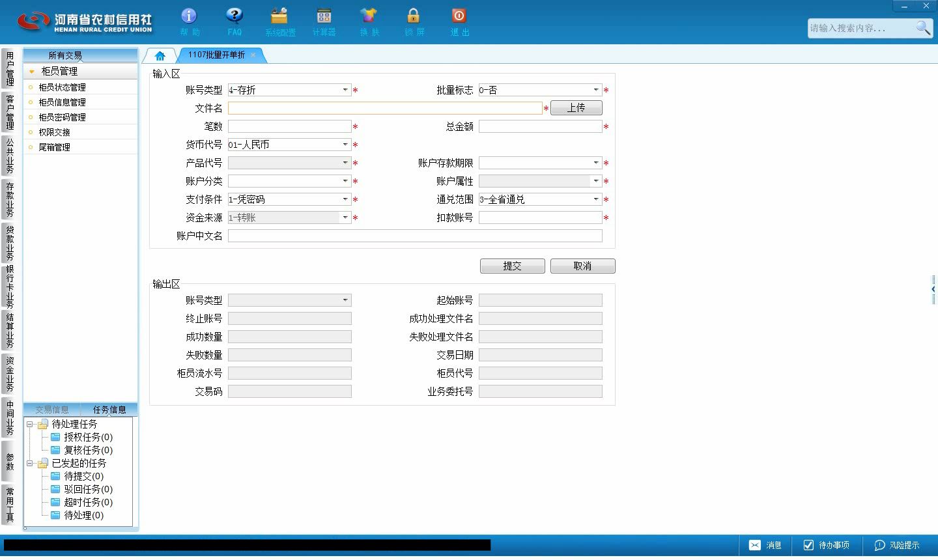
Task: Open the 结算业务 side tab
Action: coord(9,331)
